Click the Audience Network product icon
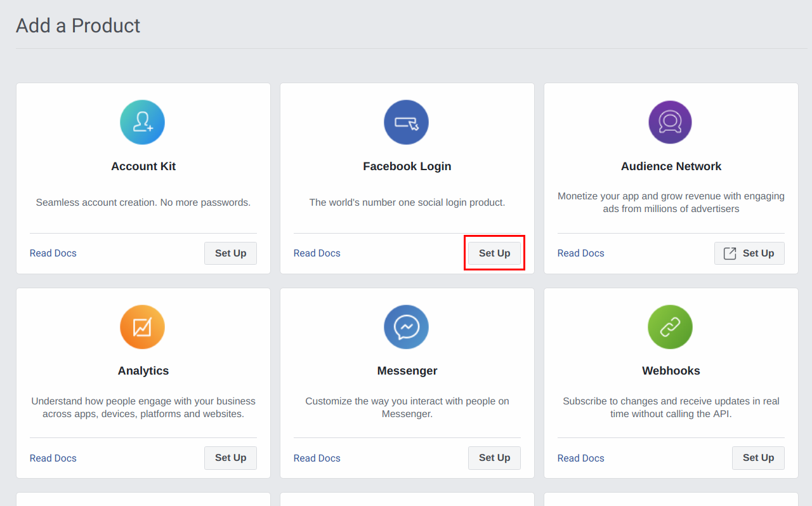Image resolution: width=812 pixels, height=506 pixels. tap(671, 122)
